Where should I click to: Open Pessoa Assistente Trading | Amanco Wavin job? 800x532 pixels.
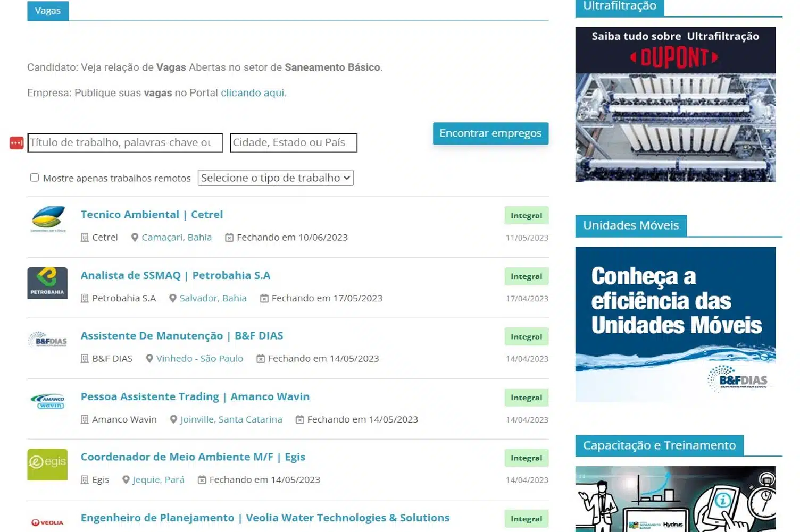pos(195,397)
